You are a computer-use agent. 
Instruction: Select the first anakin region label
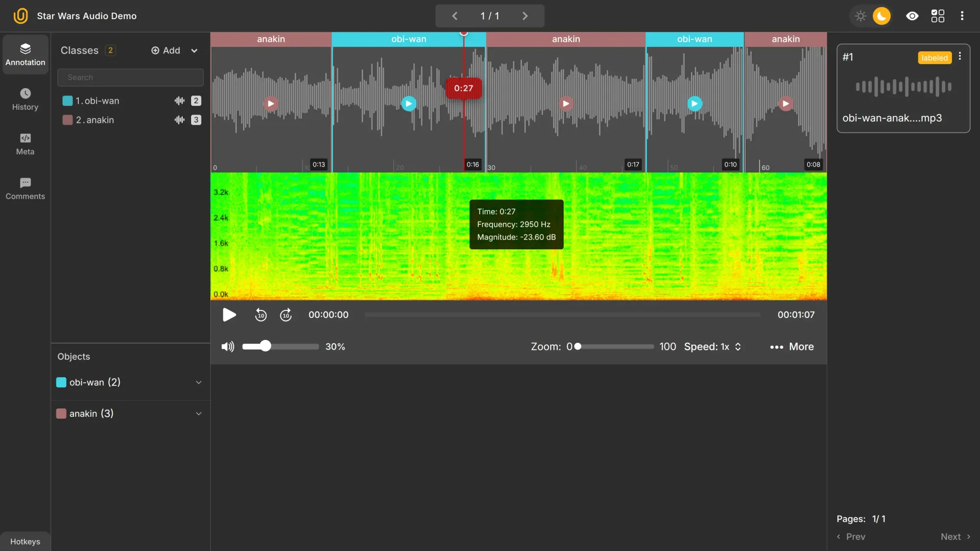[x=271, y=39]
